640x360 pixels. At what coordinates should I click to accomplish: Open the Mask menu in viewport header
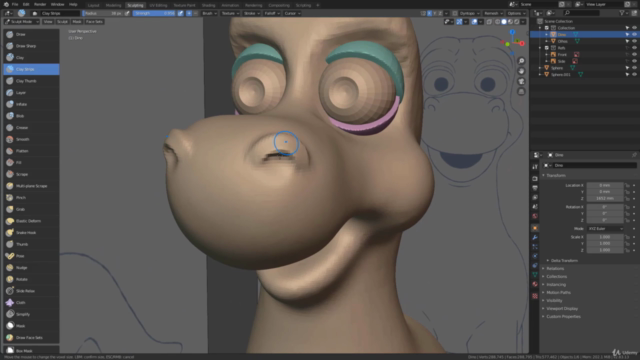pos(77,22)
